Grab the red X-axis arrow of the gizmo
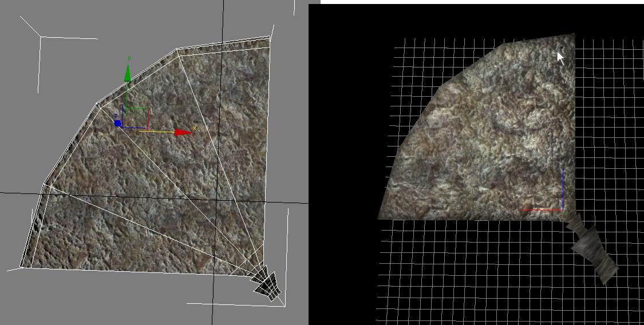 pos(183,133)
